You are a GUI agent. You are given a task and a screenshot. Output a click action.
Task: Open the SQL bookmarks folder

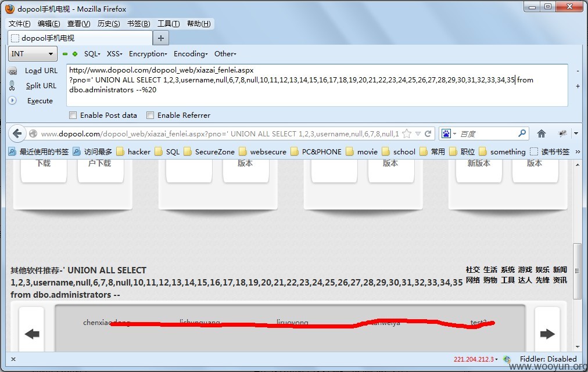[167, 151]
